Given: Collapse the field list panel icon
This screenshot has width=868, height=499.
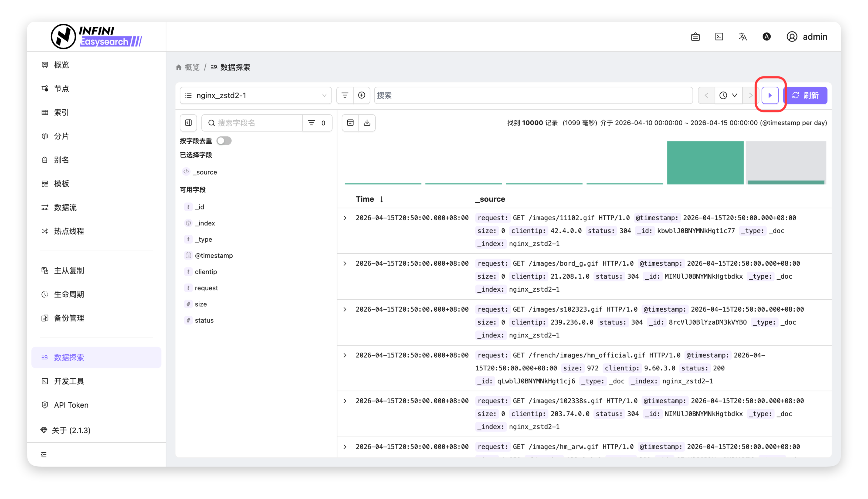Looking at the screenshot, I should 188,123.
